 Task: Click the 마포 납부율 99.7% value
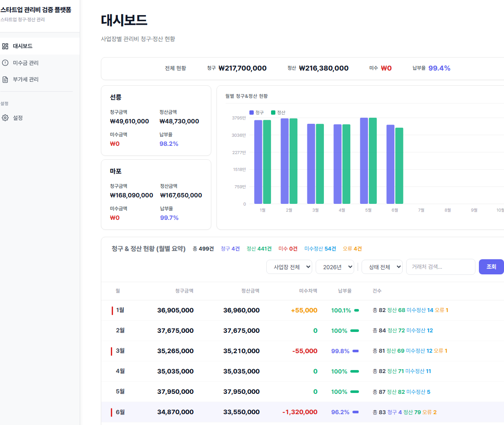[169, 218]
